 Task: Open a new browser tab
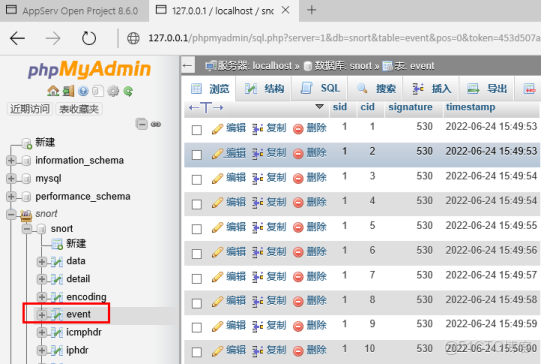click(x=311, y=10)
